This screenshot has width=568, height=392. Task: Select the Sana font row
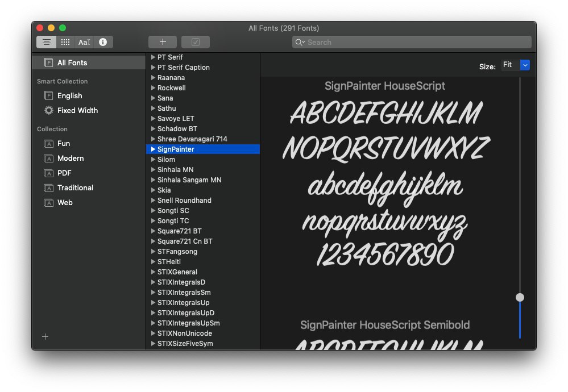coord(203,98)
